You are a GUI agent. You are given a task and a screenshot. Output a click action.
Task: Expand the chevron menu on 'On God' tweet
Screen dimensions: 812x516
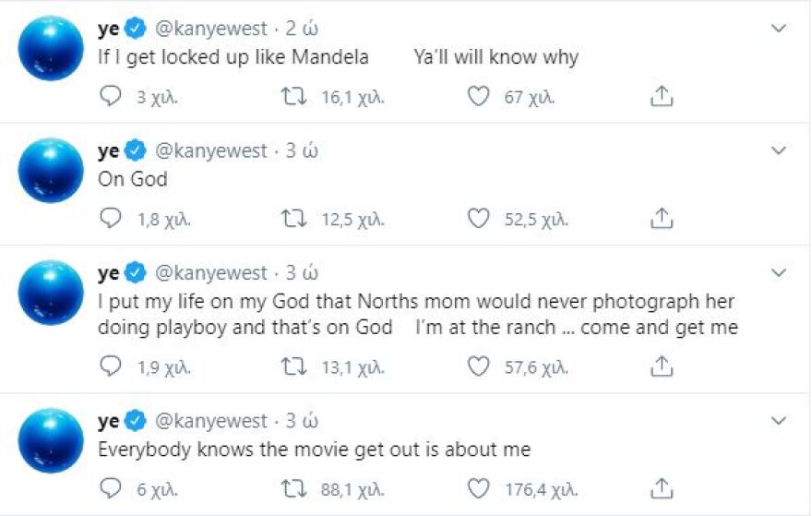(x=779, y=150)
